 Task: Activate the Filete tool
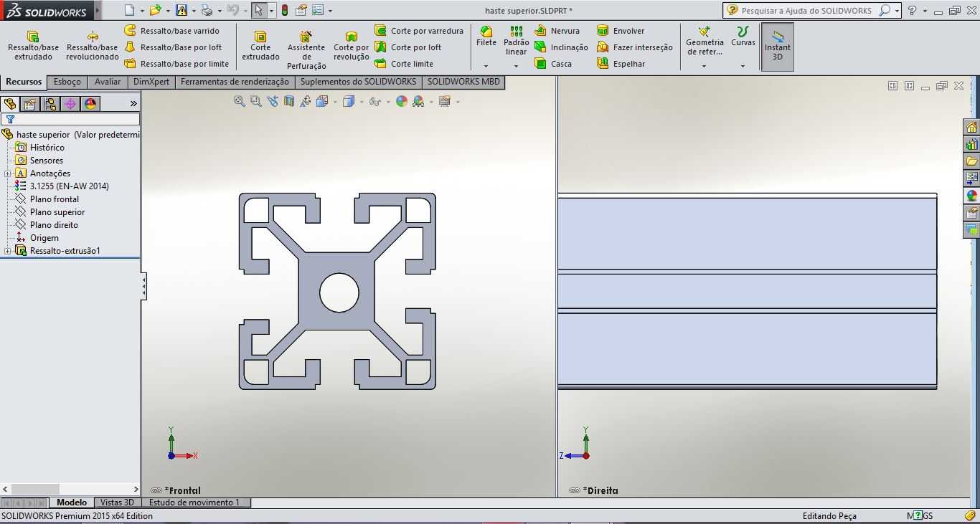[x=486, y=37]
